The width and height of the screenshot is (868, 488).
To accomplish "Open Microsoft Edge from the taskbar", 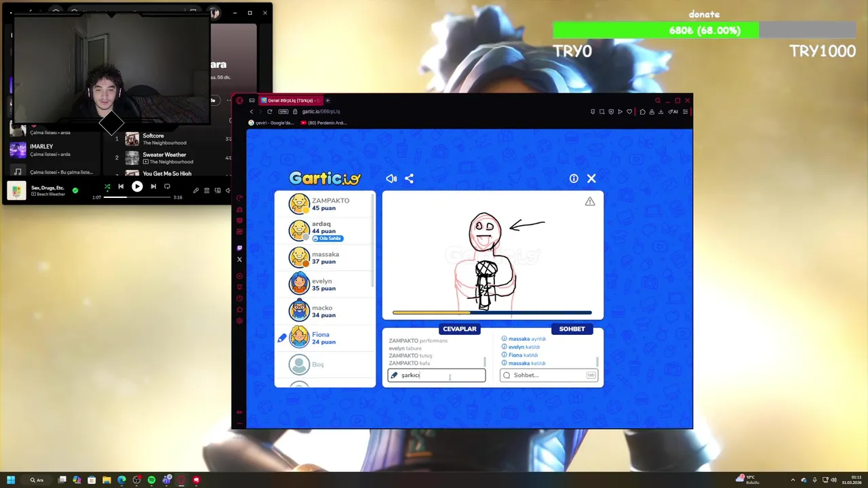I will pos(121,480).
